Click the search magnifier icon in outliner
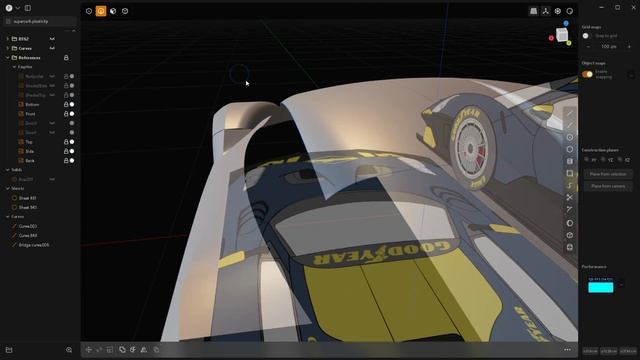Image resolution: width=640 pixels, height=360 pixels. 69,350
